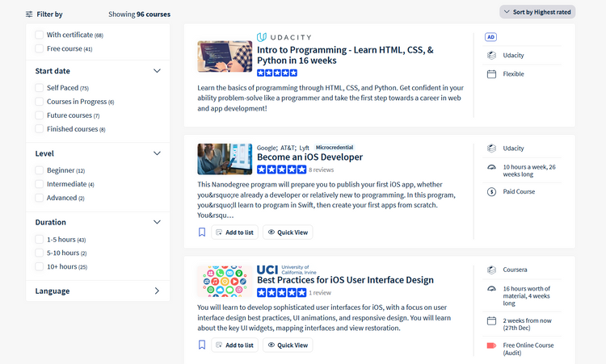Open Quick View for Become an iOS Developer

(x=288, y=232)
